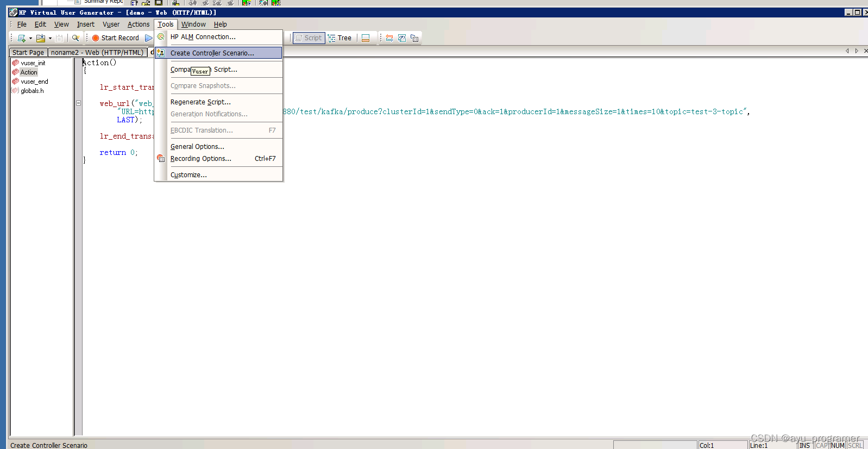Open the New Script dropdown arrow
Viewport: 868px width, 449px height.
coord(30,38)
